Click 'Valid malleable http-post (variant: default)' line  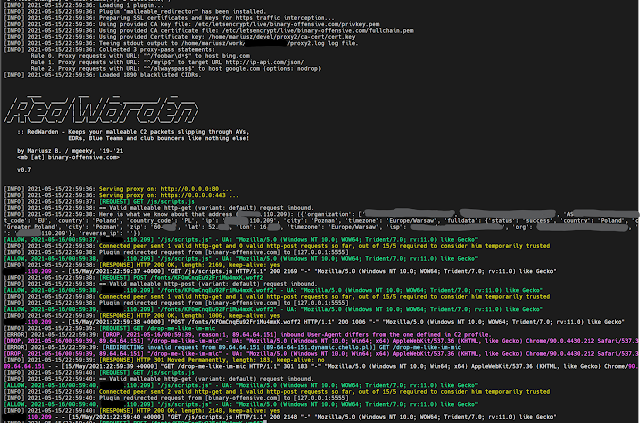tap(158, 284)
